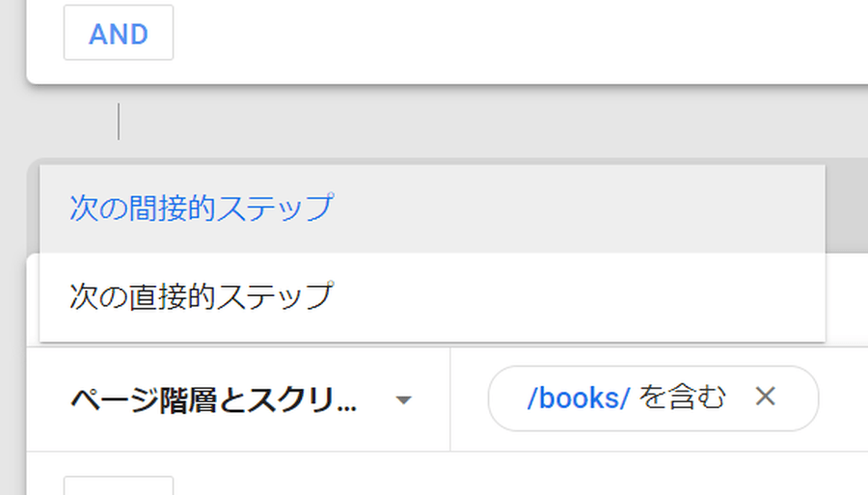Screen dimensions: 868x495
Task: Click the gray background right of the connector line
Action: (x=482, y=122)
